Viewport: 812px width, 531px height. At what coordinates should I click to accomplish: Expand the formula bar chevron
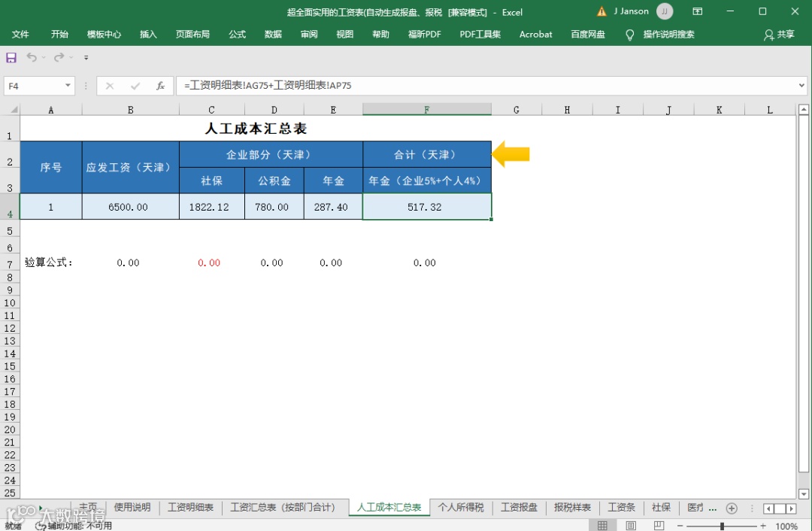coord(801,86)
